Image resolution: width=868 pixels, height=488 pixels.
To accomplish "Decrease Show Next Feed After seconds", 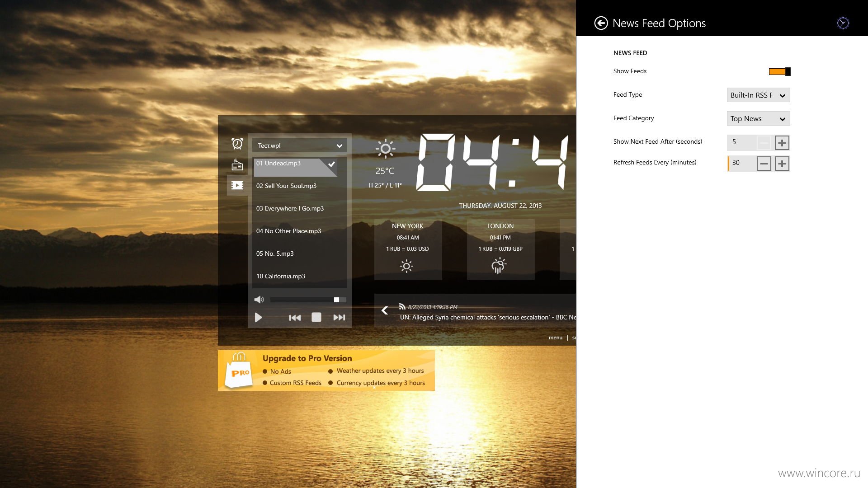I will (x=764, y=143).
